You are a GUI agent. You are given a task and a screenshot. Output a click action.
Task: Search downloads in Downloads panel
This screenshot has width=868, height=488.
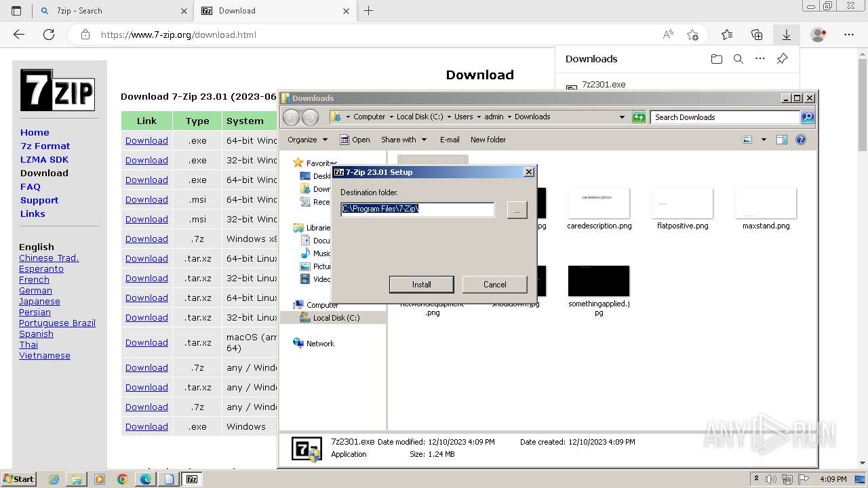coord(738,59)
